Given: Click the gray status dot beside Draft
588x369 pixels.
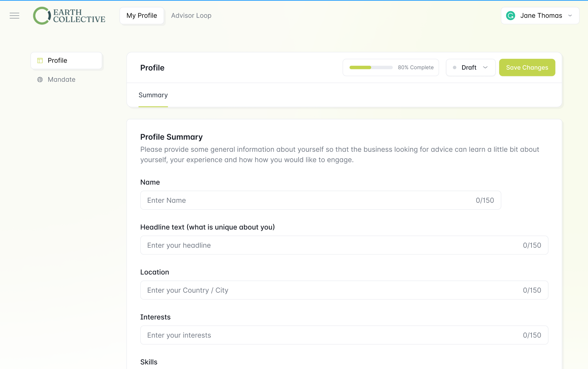Looking at the screenshot, I should (454, 67).
